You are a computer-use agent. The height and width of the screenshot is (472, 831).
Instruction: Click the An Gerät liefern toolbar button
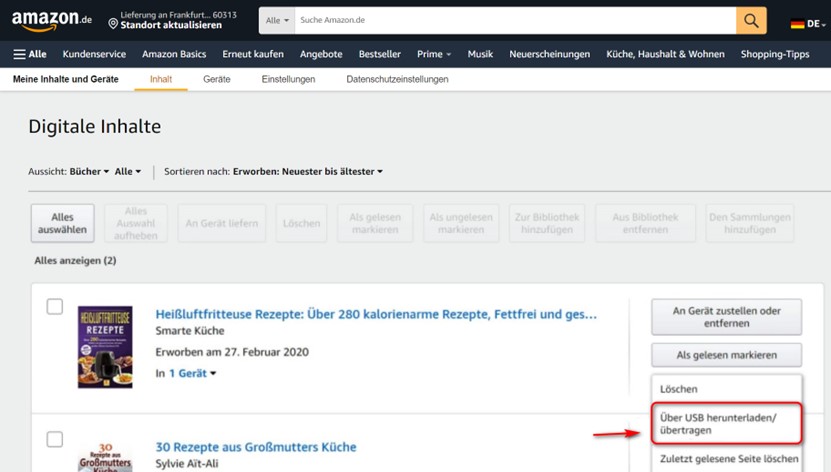pos(222,223)
